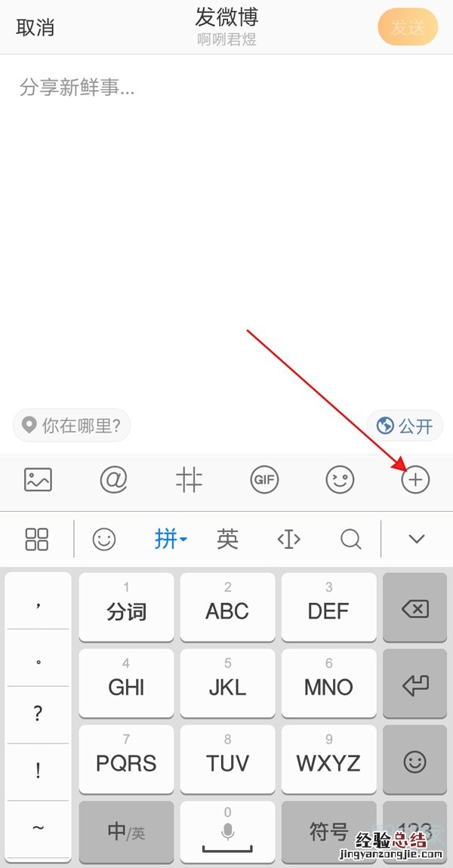The width and height of the screenshot is (453, 868).
Task: Open the keyboard grid menu icon
Action: tap(37, 539)
